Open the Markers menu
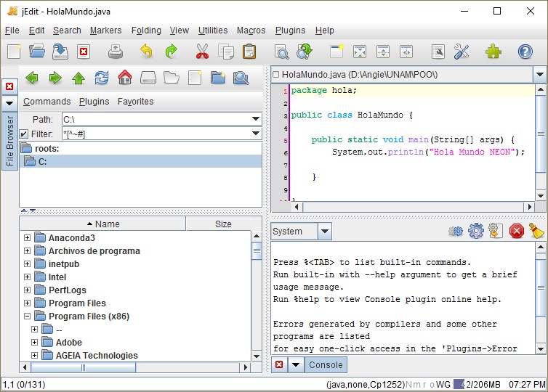 [x=105, y=30]
